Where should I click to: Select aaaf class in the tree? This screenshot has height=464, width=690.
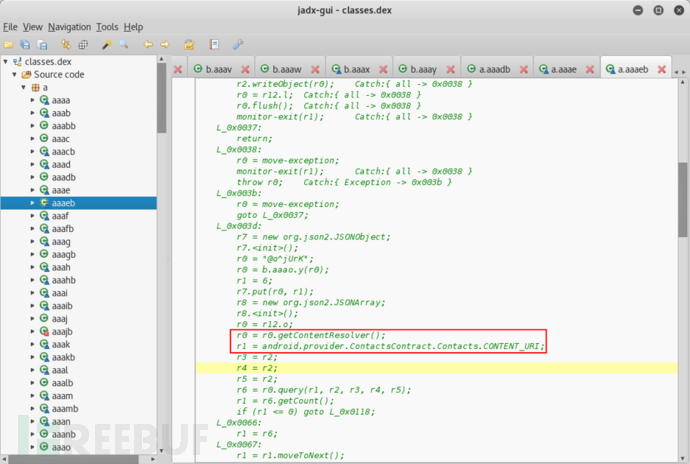[60, 215]
